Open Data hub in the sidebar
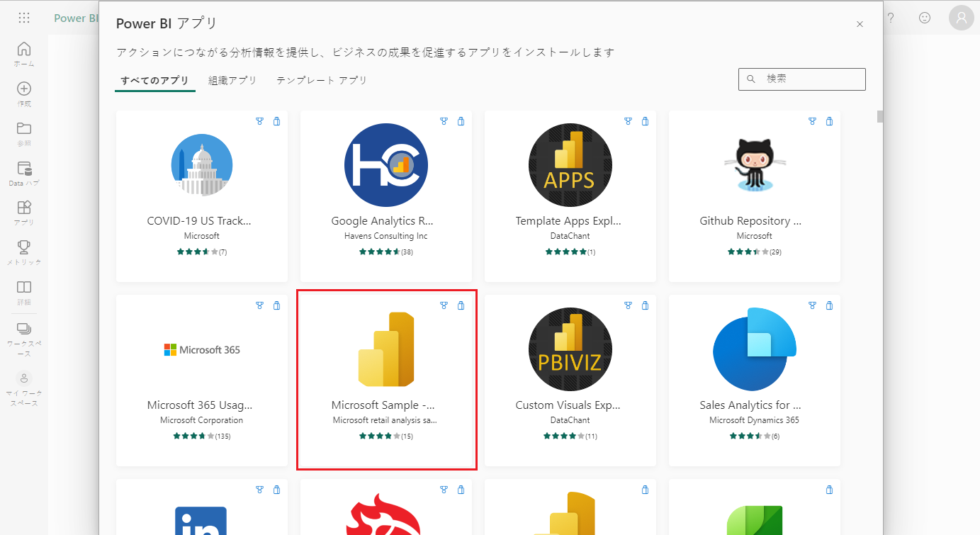This screenshot has width=980, height=535. coord(24,173)
